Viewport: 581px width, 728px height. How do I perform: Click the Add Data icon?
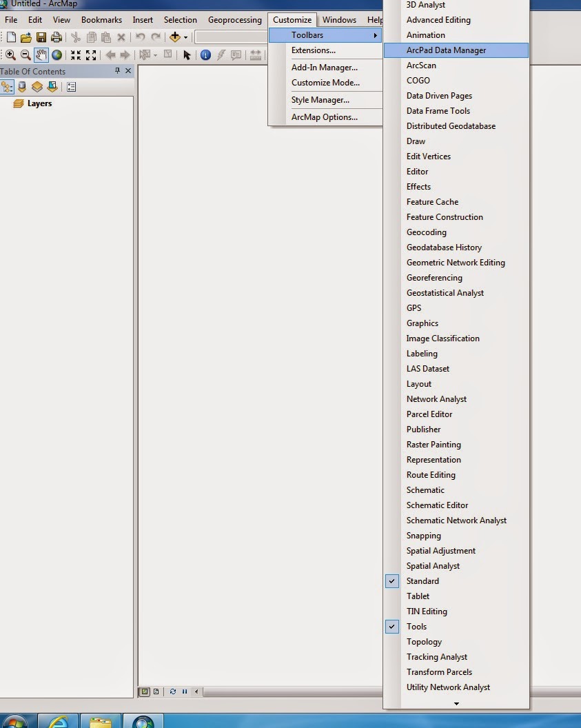click(x=175, y=37)
